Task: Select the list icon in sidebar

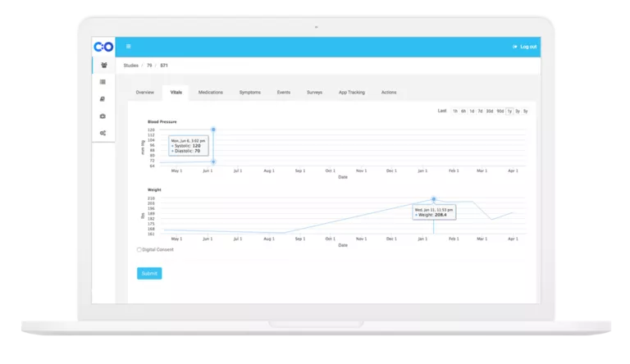Action: point(103,82)
